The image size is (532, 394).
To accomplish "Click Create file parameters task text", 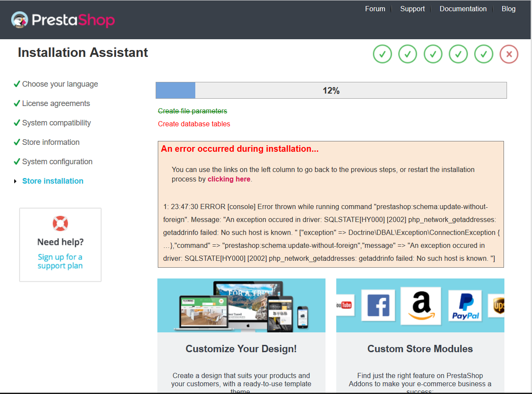I will 193,111.
